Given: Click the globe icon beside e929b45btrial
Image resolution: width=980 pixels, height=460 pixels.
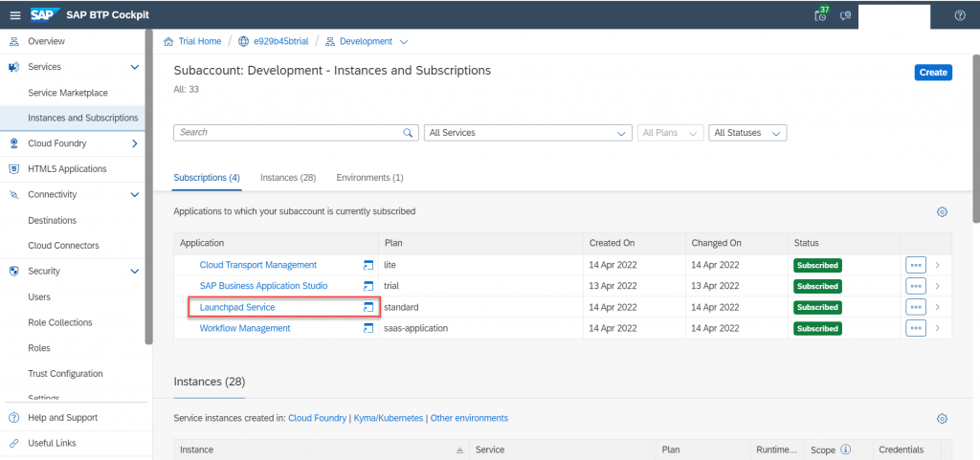Looking at the screenshot, I should coord(242,42).
